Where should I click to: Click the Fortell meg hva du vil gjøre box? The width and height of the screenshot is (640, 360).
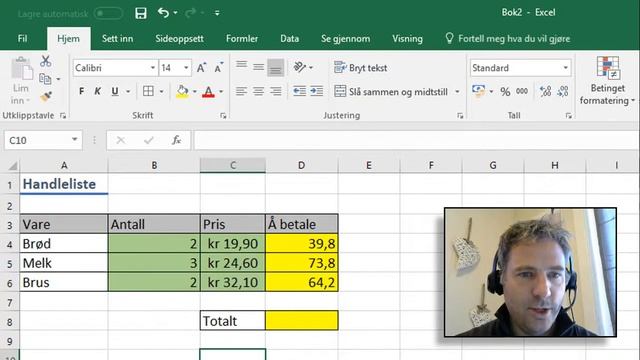pyautogui.click(x=508, y=39)
